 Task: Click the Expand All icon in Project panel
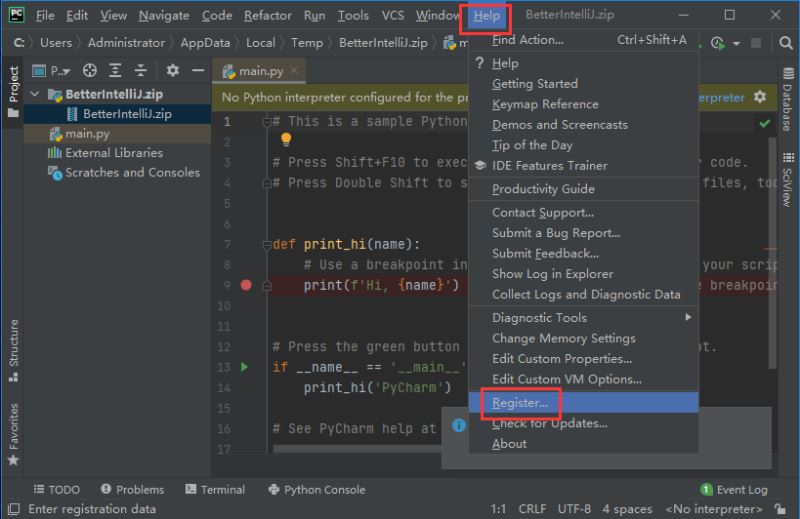click(x=115, y=70)
